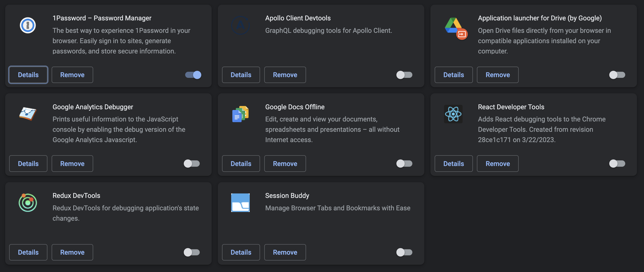Click the Session Buddy extension icon

(x=241, y=203)
